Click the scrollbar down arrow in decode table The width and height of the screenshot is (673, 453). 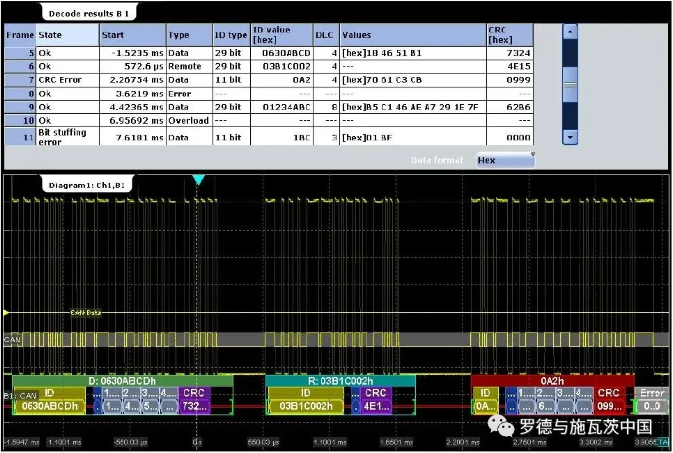pyautogui.click(x=570, y=136)
